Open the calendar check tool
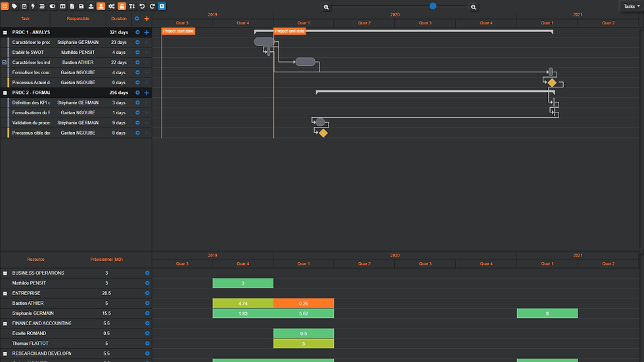The image size is (644, 362). (x=24, y=6)
